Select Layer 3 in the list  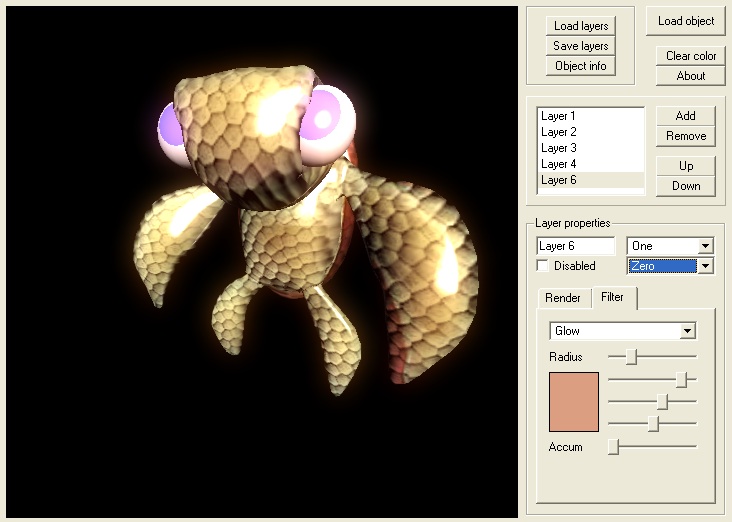click(x=559, y=148)
